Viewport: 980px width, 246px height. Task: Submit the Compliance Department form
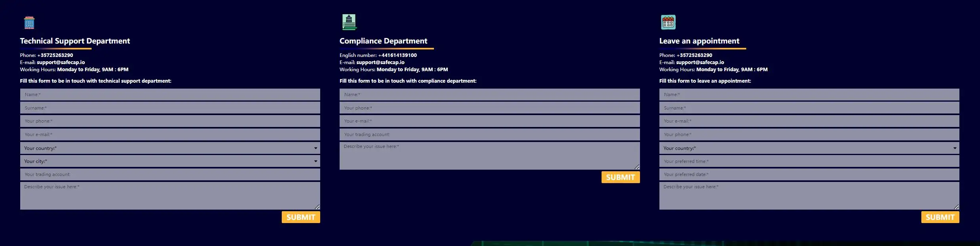point(621,177)
